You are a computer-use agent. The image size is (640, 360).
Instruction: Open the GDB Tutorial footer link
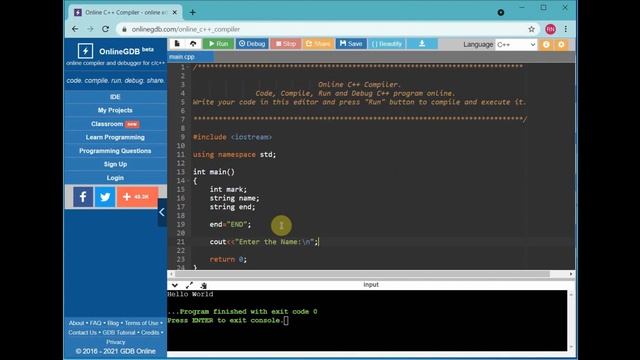coord(119,333)
